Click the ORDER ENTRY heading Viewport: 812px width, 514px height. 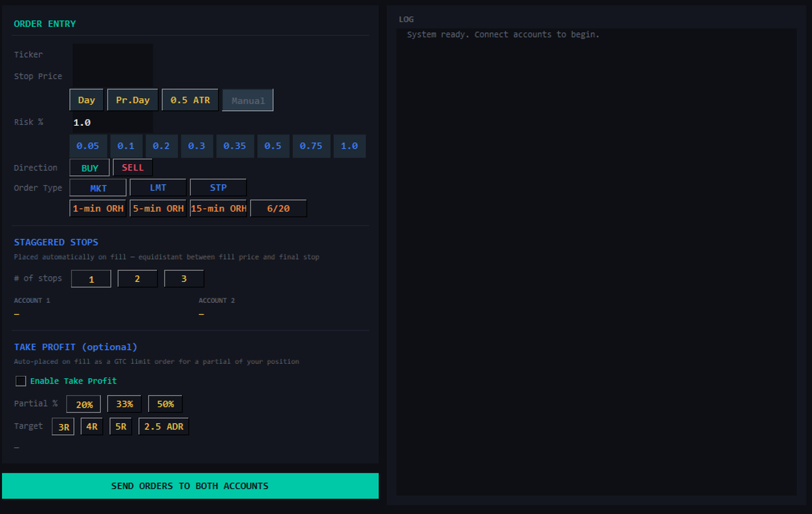[x=45, y=24]
